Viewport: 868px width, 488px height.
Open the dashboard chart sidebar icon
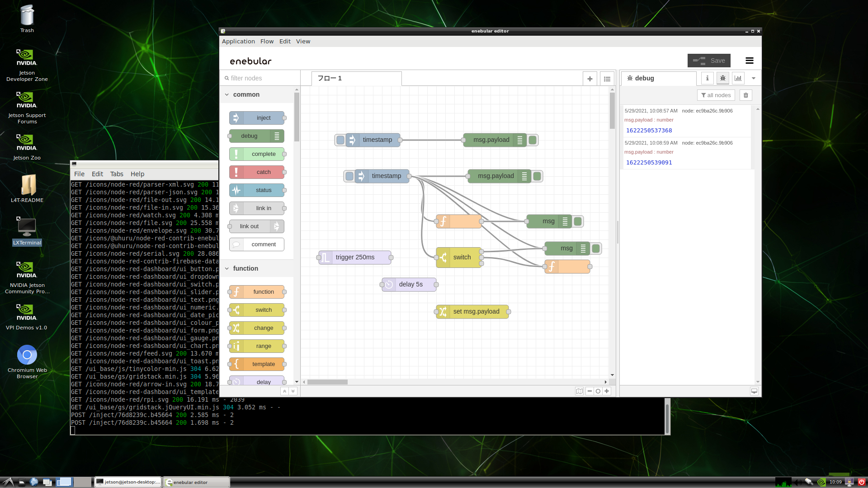(738, 78)
